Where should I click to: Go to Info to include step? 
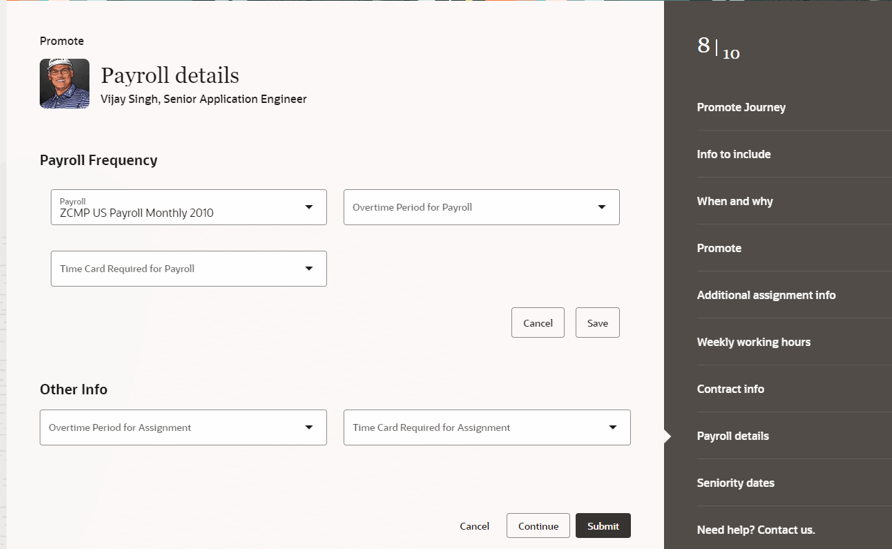click(734, 154)
